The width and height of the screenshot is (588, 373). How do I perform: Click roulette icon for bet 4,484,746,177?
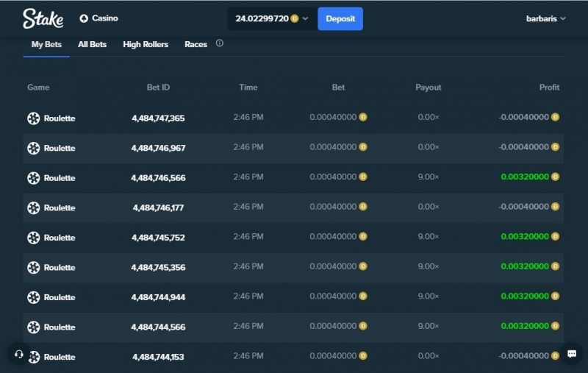click(33, 208)
